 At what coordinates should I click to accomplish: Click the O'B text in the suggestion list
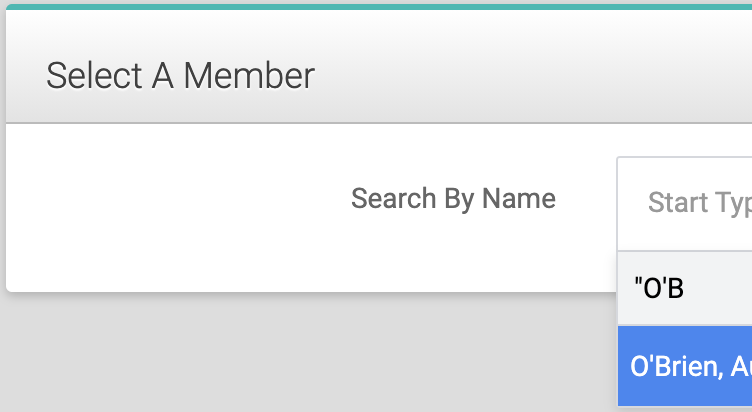tap(658, 288)
